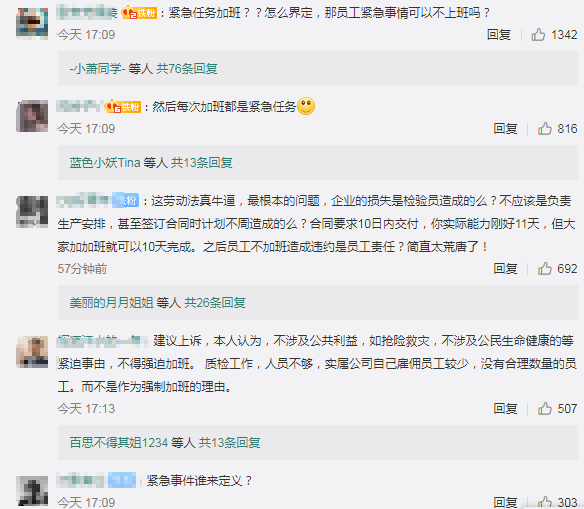Click the 铁粉 badge on first commenter
Screen dimensions: 584x509
(139, 13)
